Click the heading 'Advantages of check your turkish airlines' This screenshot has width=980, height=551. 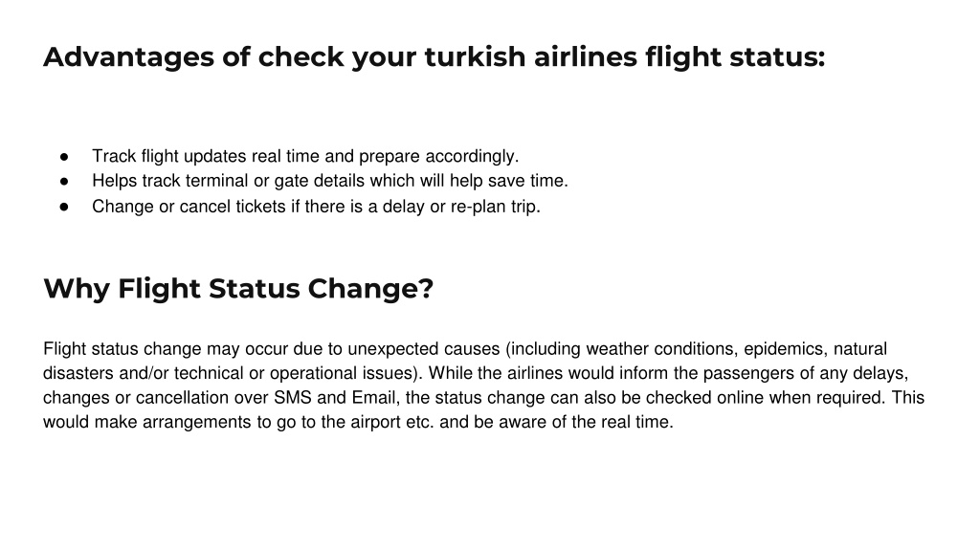434,56
